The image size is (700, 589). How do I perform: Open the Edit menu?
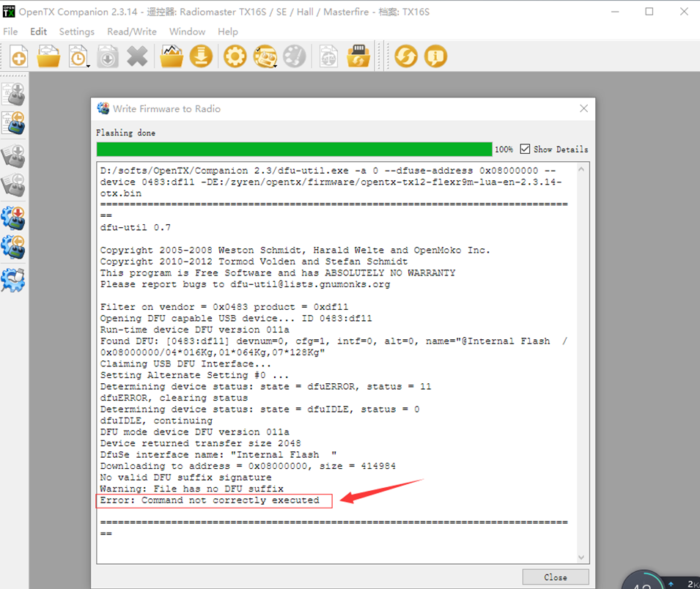(x=38, y=32)
